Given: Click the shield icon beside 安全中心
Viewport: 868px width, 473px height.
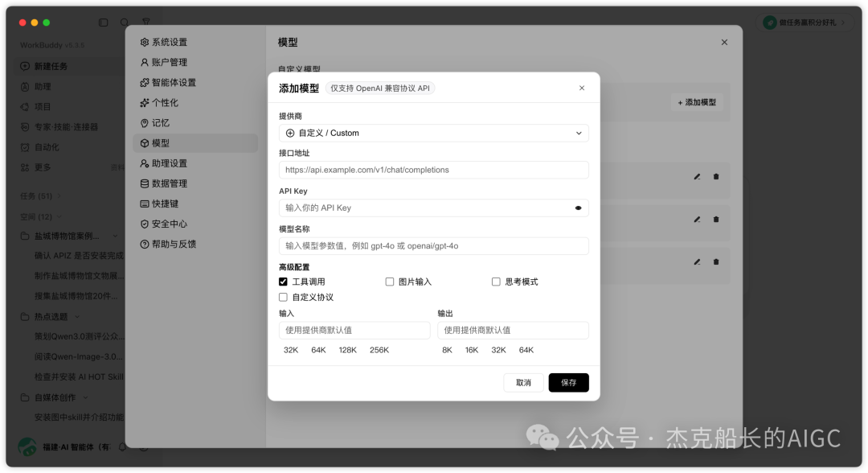Looking at the screenshot, I should [145, 224].
